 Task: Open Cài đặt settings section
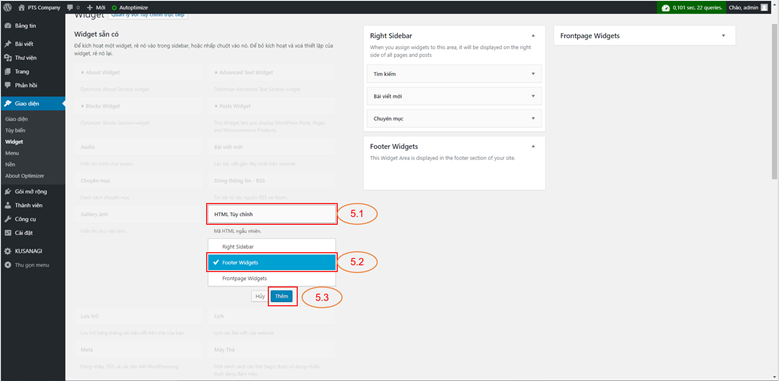point(32,232)
